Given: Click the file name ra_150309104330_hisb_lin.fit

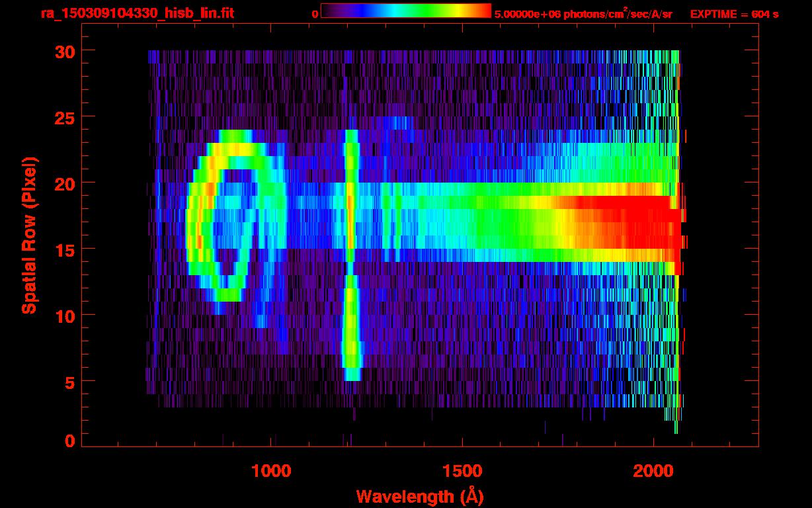Looking at the screenshot, I should click(x=137, y=13).
